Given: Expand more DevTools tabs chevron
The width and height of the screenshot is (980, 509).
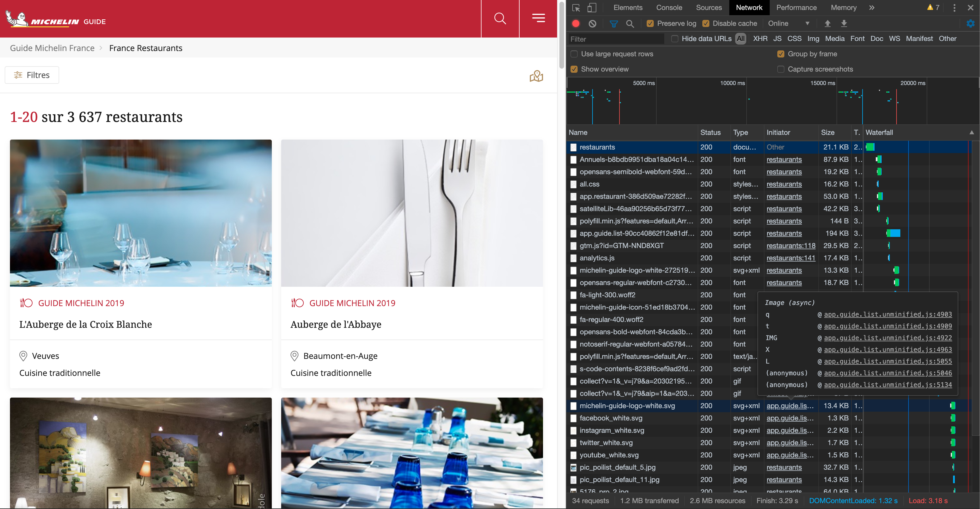Looking at the screenshot, I should (872, 8).
